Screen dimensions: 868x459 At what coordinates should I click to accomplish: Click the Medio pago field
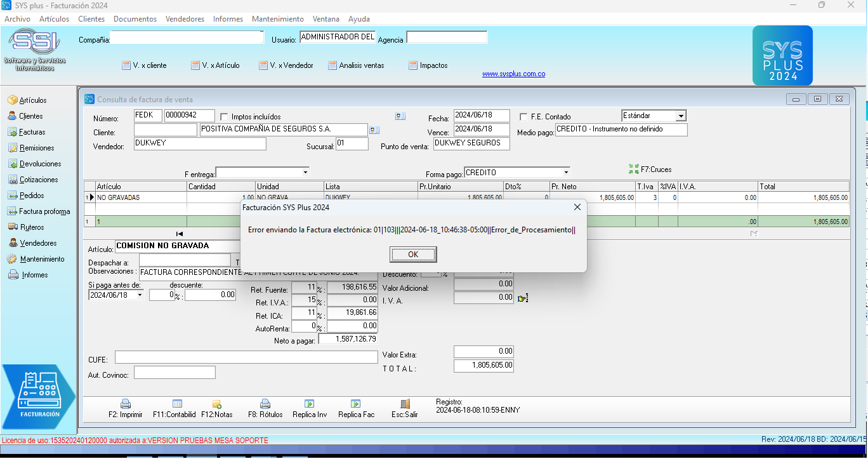point(621,130)
